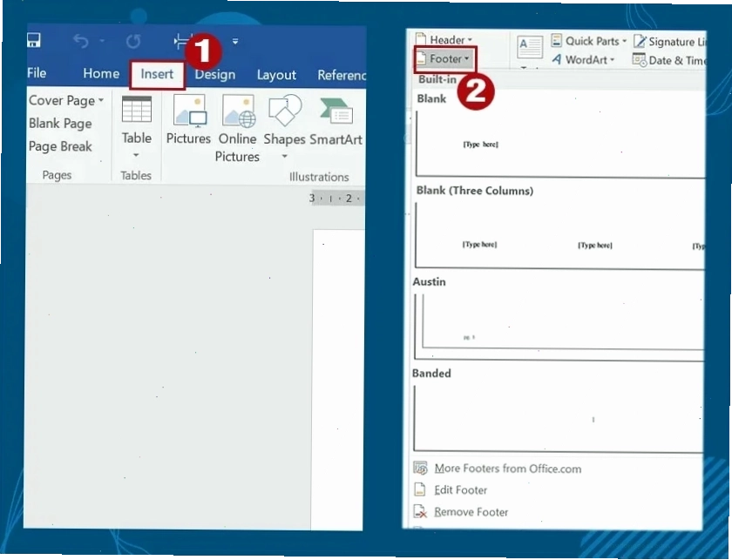Click the Illustrations group label
The width and height of the screenshot is (732, 560).
point(319,177)
